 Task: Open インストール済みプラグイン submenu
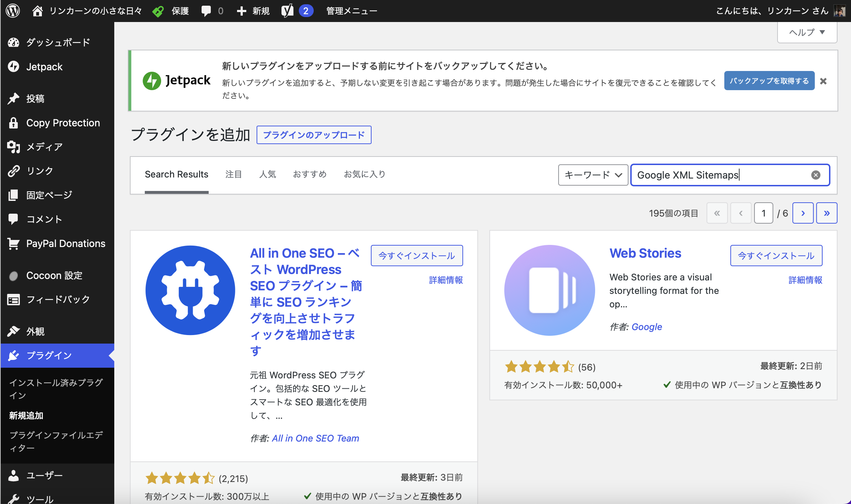[57, 389]
